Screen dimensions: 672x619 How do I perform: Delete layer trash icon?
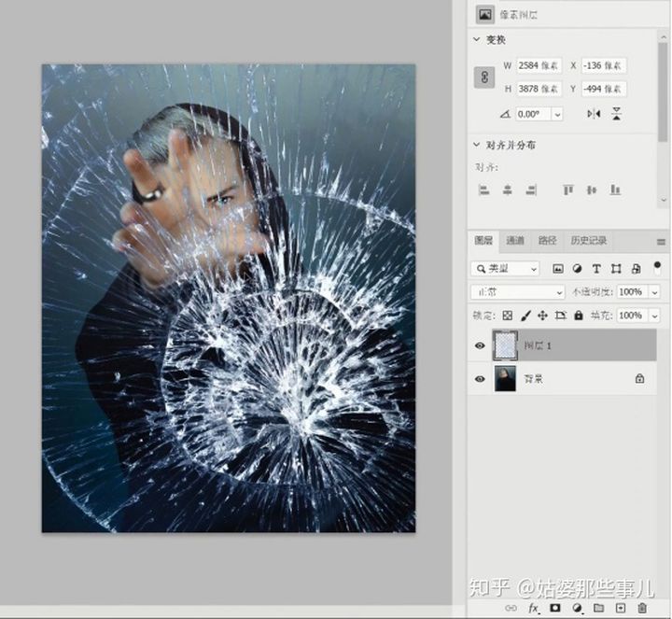click(x=641, y=608)
